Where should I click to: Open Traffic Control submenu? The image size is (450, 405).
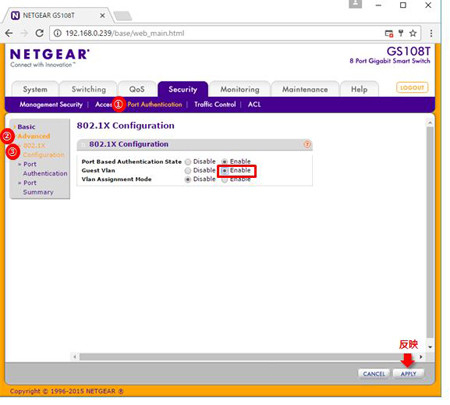215,104
